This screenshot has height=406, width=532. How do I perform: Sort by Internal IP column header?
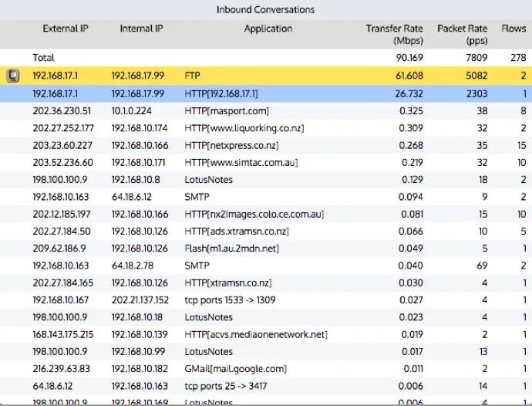pyautogui.click(x=141, y=29)
